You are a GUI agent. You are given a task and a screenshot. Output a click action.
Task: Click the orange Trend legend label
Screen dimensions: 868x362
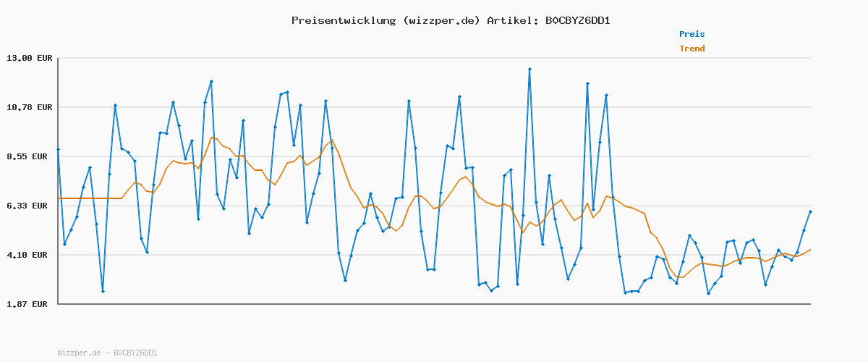692,49
